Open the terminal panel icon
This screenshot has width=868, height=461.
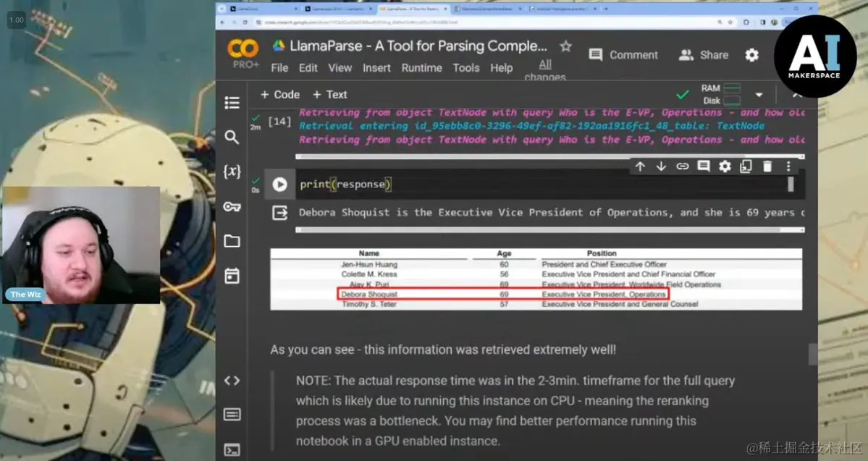click(x=232, y=449)
